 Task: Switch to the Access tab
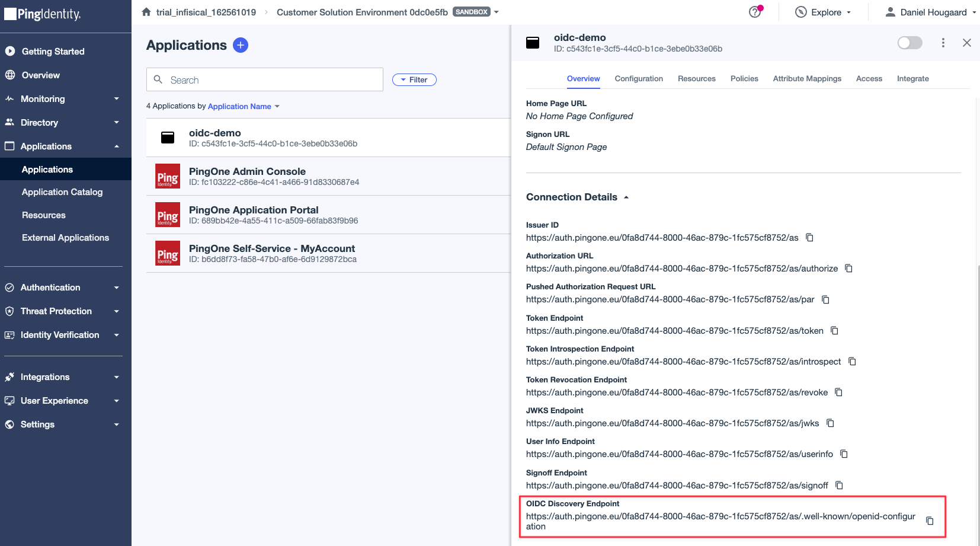869,79
